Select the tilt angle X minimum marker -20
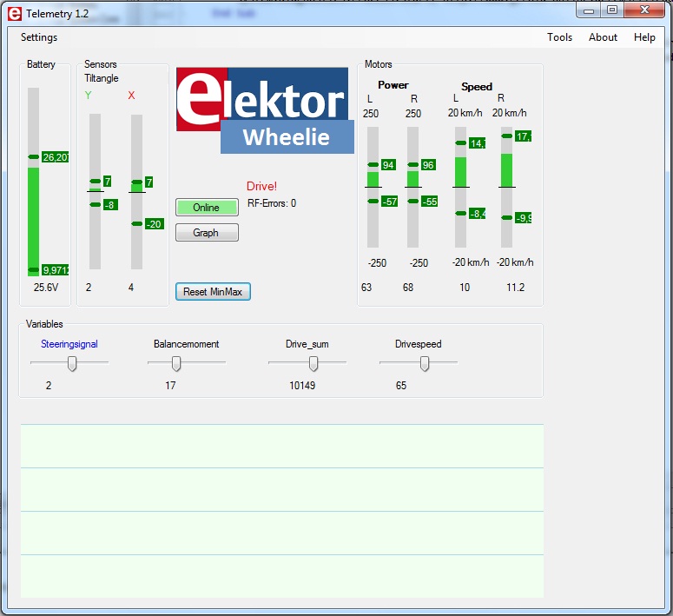 click(155, 224)
